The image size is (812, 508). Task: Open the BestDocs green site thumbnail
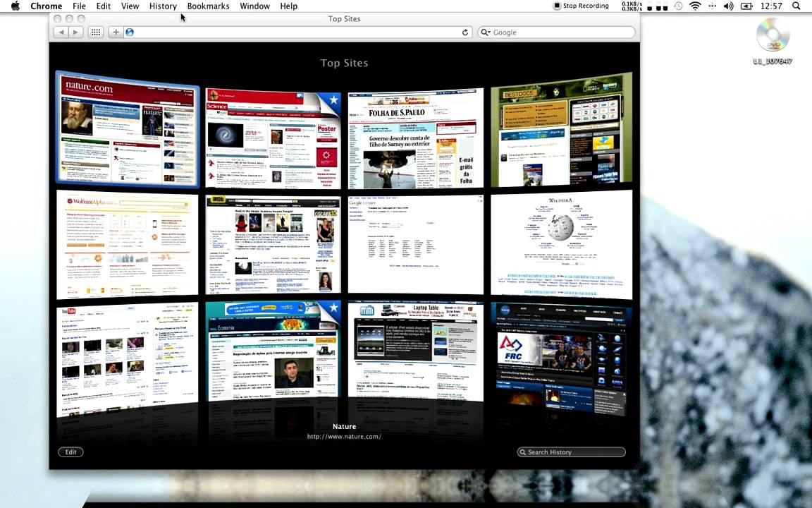(x=561, y=130)
